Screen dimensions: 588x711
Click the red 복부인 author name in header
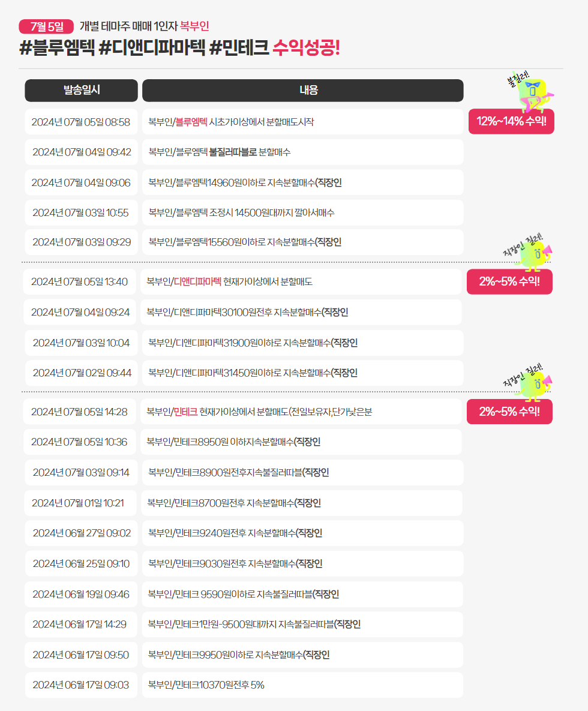[194, 26]
